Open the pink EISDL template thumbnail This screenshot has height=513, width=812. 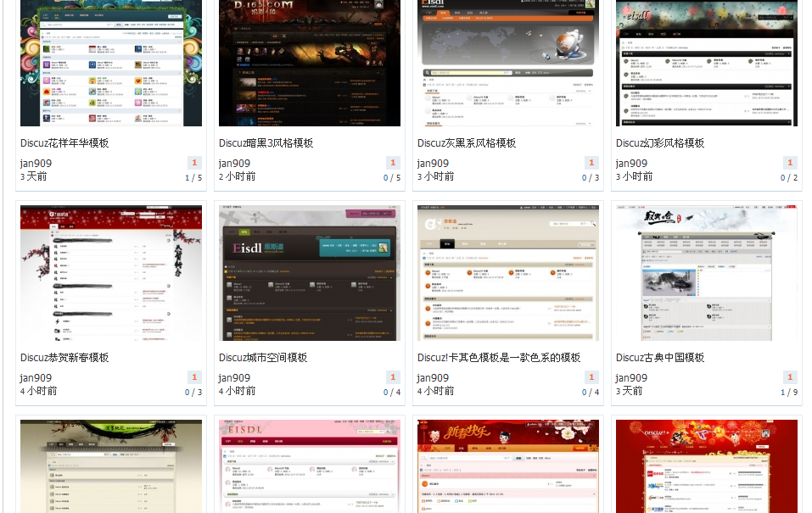(310, 466)
